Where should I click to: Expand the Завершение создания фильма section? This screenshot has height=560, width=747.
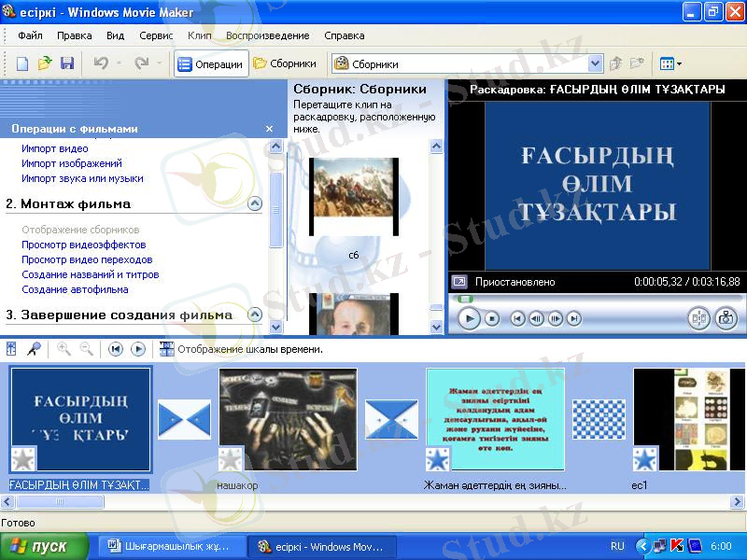(x=255, y=315)
